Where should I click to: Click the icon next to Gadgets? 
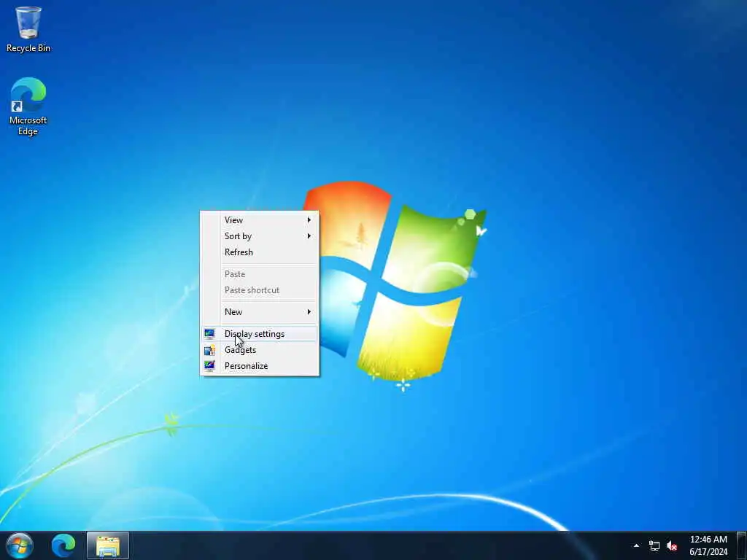209,350
